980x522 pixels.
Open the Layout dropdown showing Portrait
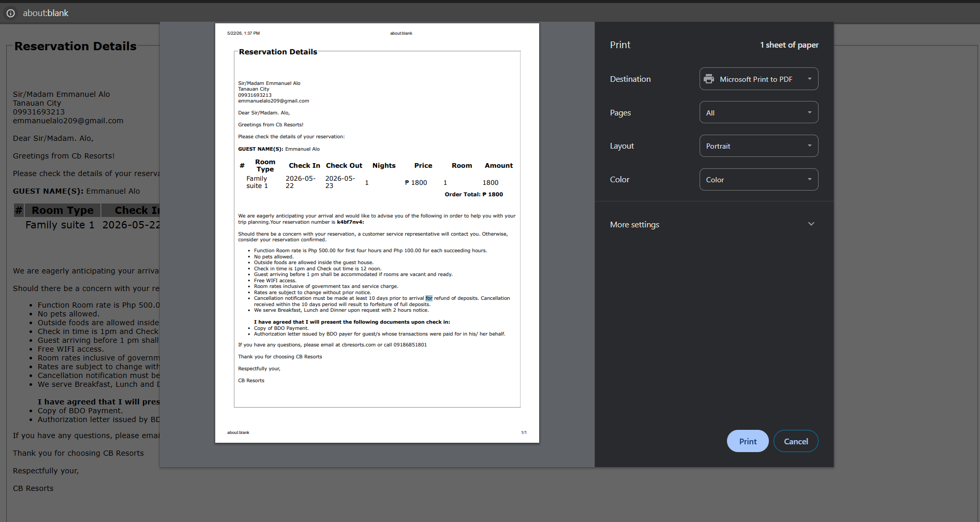tap(759, 146)
